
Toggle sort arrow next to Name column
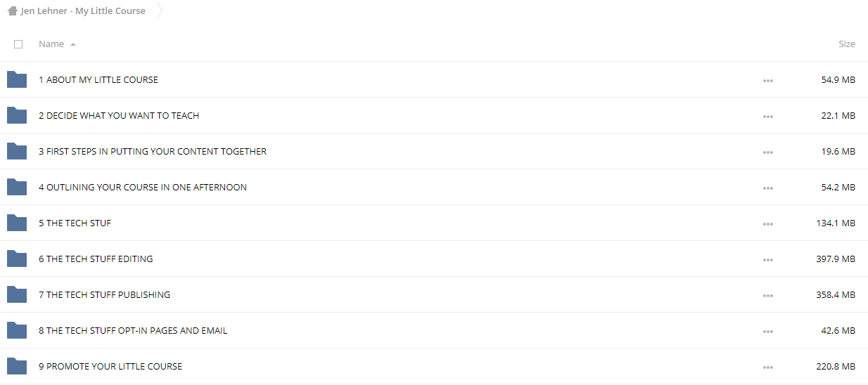(73, 44)
